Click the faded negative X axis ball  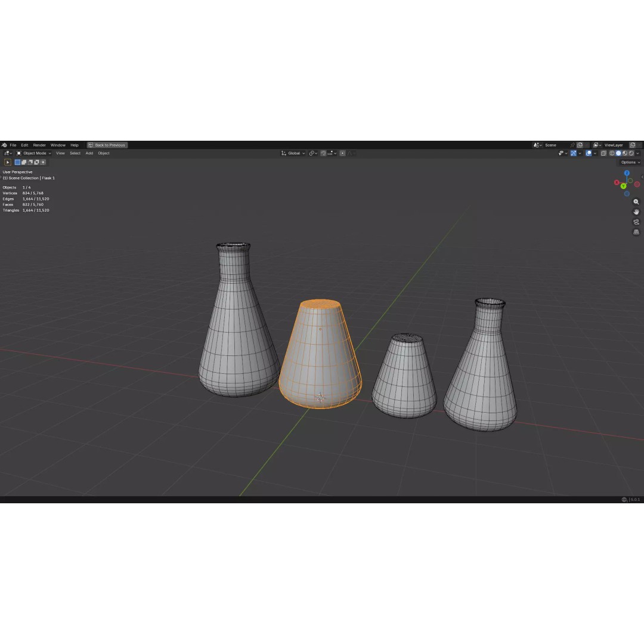pyautogui.click(x=637, y=184)
